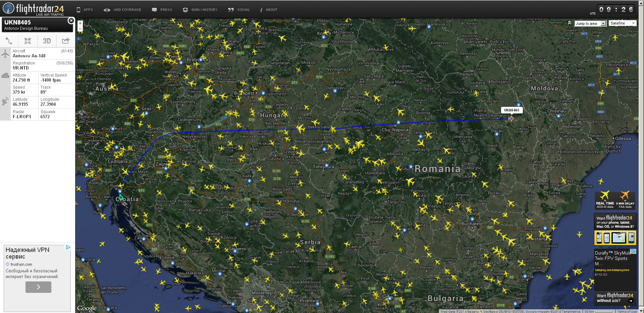The height and width of the screenshot is (313, 644).
Task: Zoom in on the map with plus
Action: pyautogui.click(x=80, y=23)
